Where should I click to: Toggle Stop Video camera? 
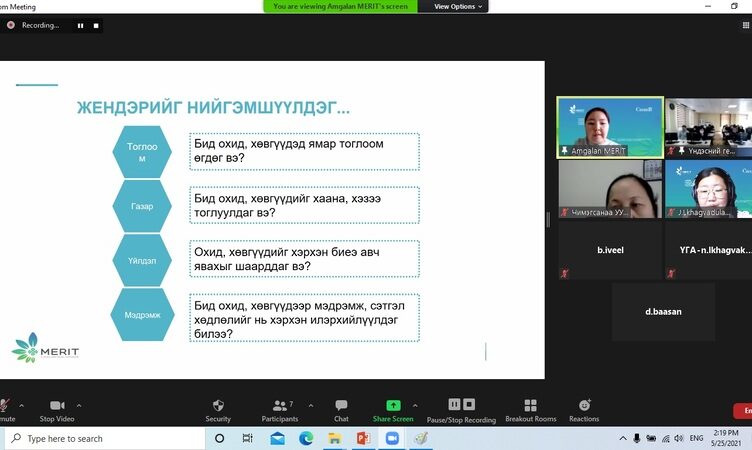56,405
